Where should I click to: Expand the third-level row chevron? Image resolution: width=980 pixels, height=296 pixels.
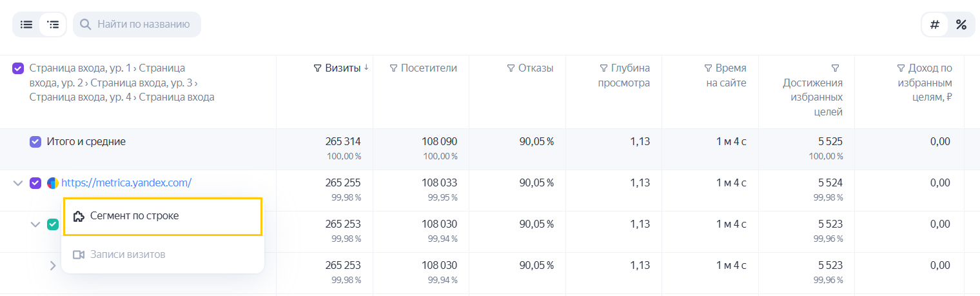coord(53,265)
